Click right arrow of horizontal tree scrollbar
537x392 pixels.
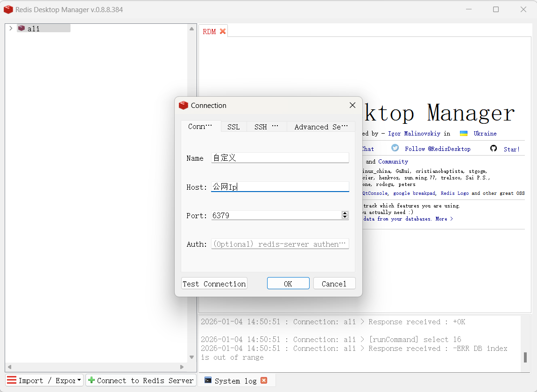(182, 367)
